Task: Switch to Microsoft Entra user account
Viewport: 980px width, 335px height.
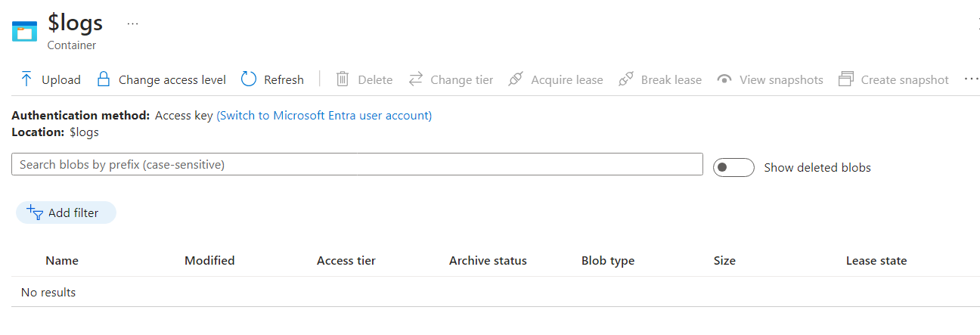Action: click(324, 116)
